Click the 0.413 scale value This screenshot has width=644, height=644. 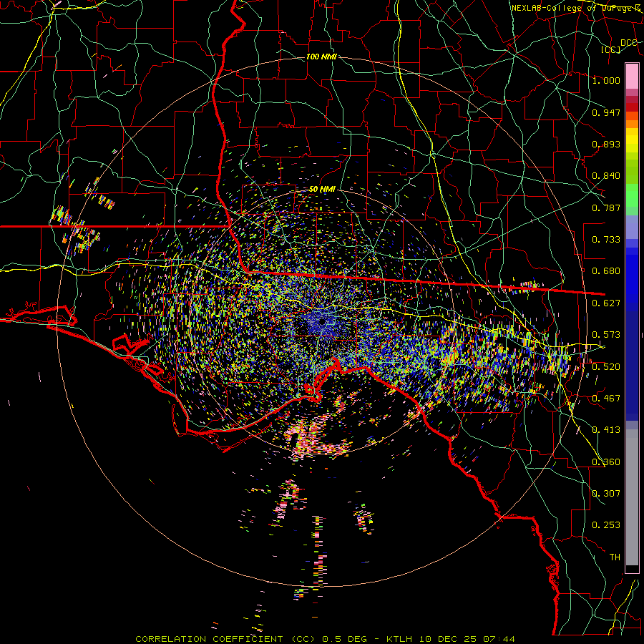click(606, 430)
